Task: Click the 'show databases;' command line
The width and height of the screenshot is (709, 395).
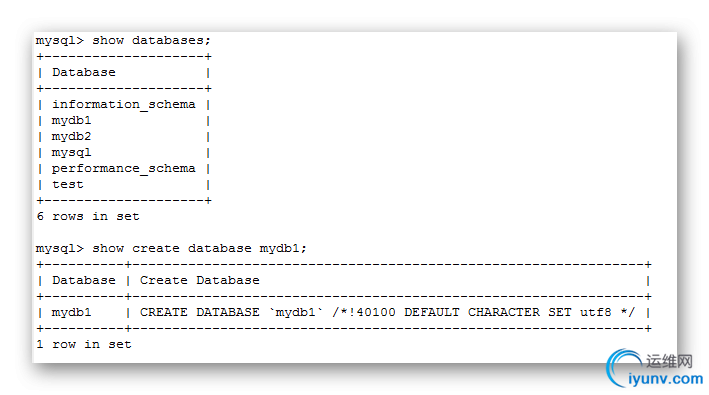Action: [123, 41]
